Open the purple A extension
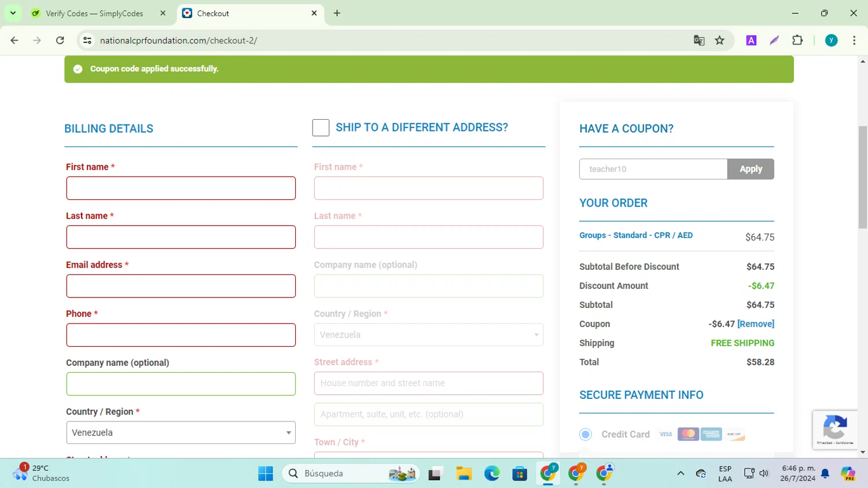This screenshot has width=868, height=488. (751, 41)
